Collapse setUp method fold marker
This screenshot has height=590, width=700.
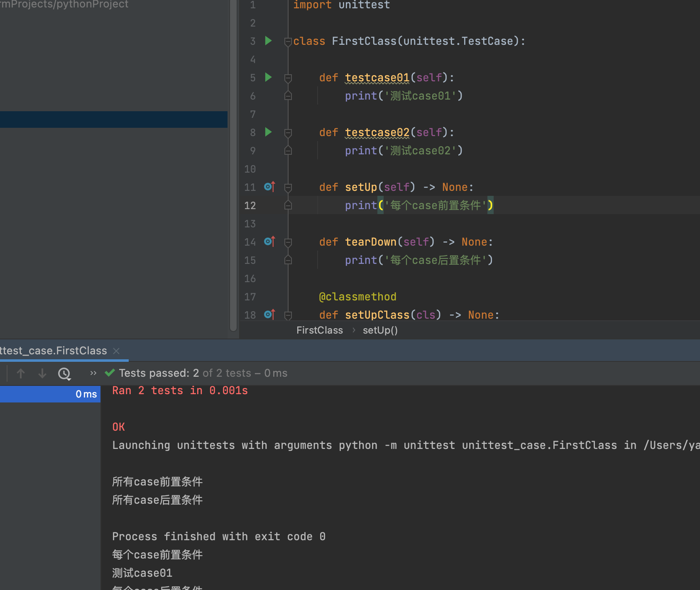(288, 188)
